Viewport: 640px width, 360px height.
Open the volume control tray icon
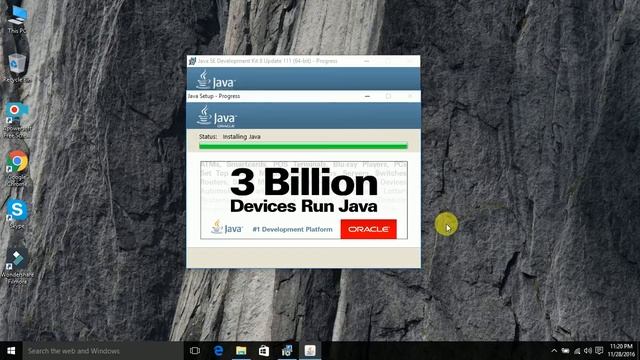pos(588,351)
